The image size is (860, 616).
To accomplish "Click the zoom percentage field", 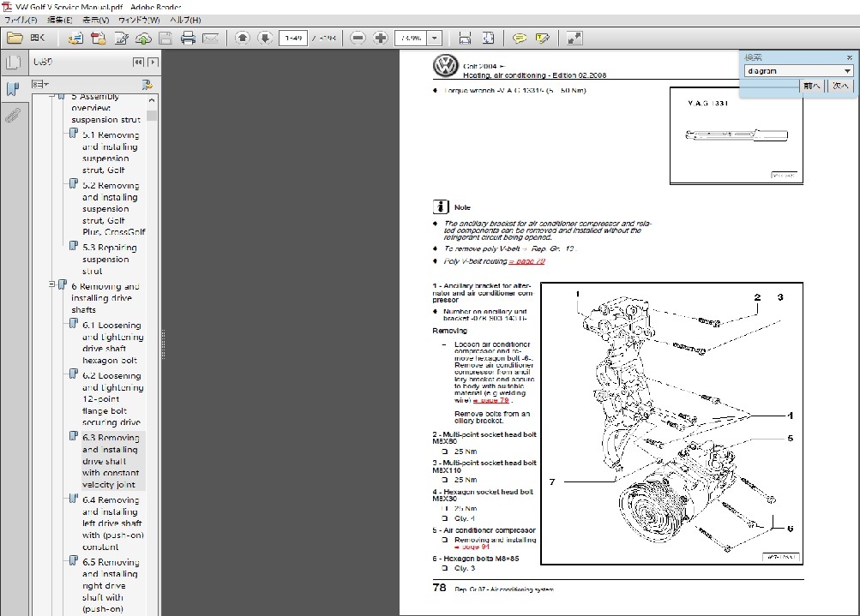I will pyautogui.click(x=412, y=38).
